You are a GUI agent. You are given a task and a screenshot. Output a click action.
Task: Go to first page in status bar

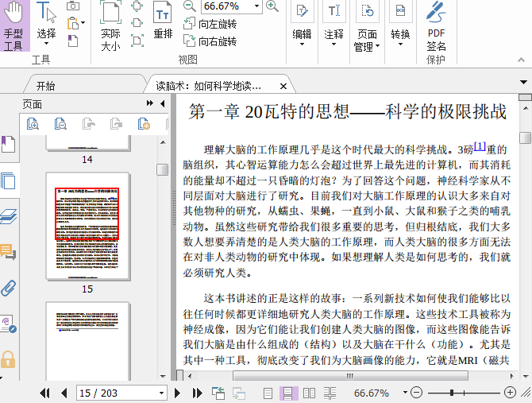(x=45, y=393)
